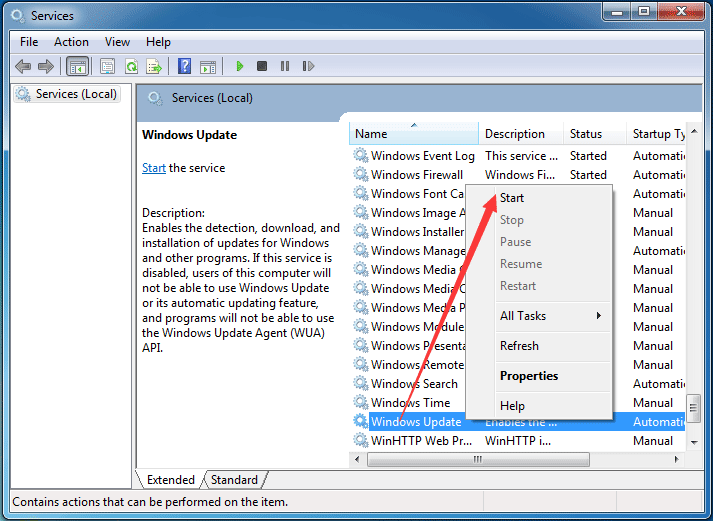
Task: Click the Pause Service toolbar icon
Action: [285, 66]
